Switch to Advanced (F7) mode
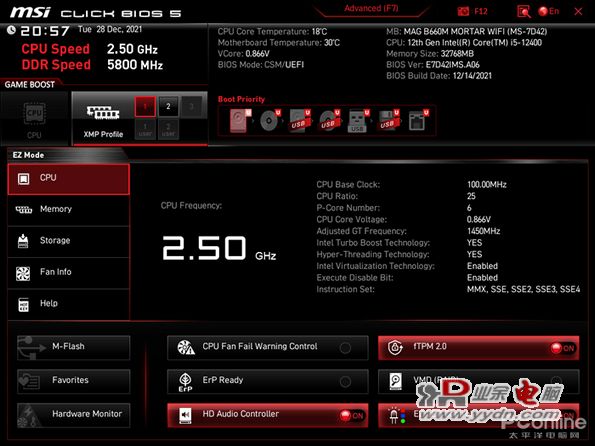595x446 pixels. point(371,8)
